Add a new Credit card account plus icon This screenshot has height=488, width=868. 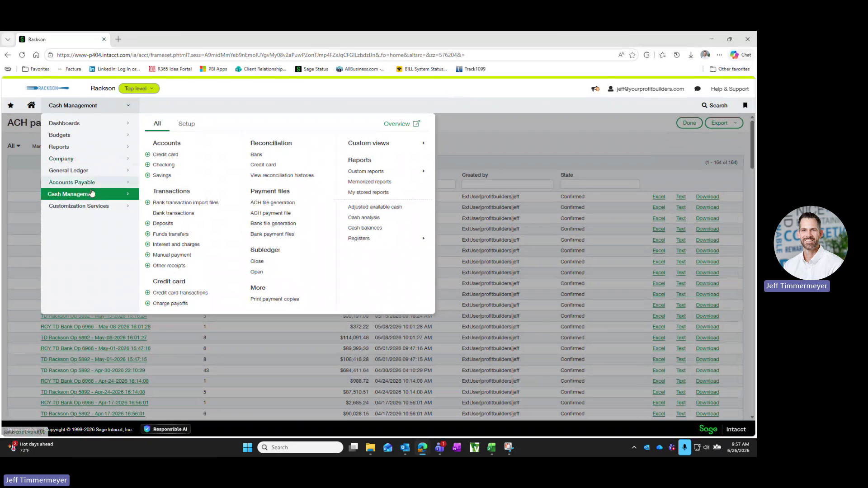[x=147, y=155]
